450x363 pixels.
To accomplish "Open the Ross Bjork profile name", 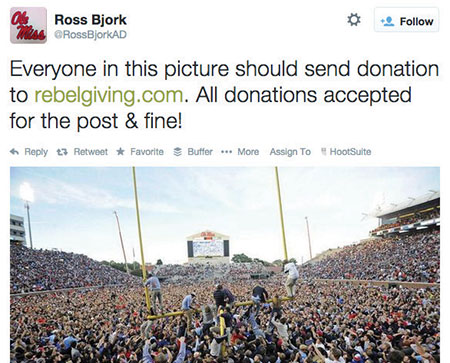I will tap(91, 19).
